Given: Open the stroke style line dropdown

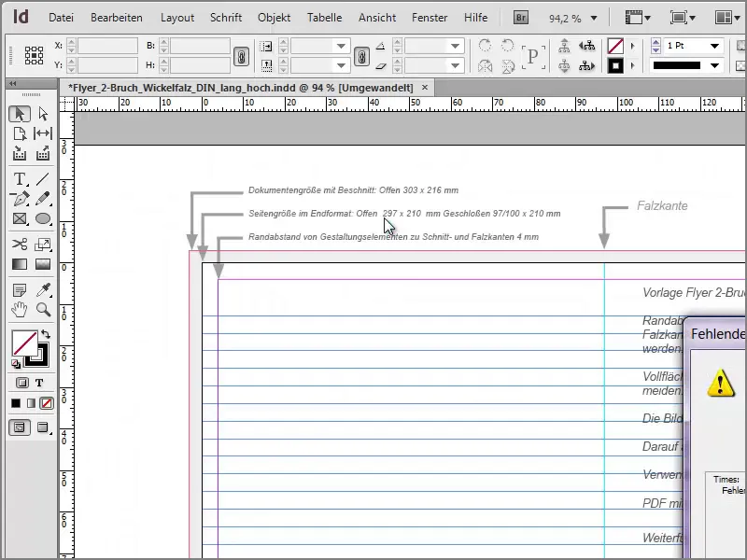Looking at the screenshot, I should click(x=714, y=66).
